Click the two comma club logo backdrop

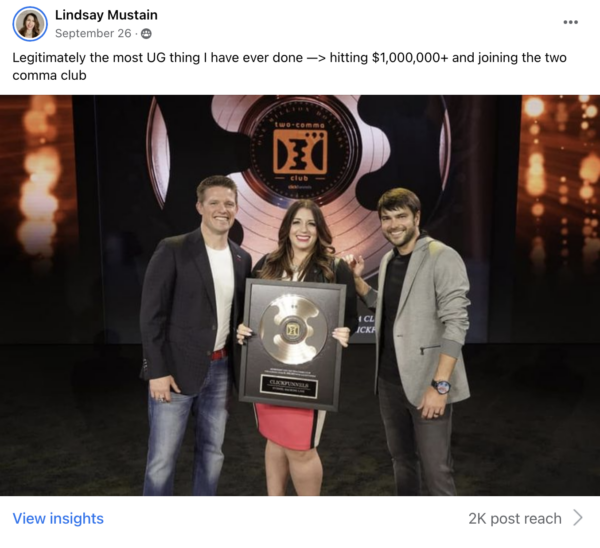coord(300,153)
